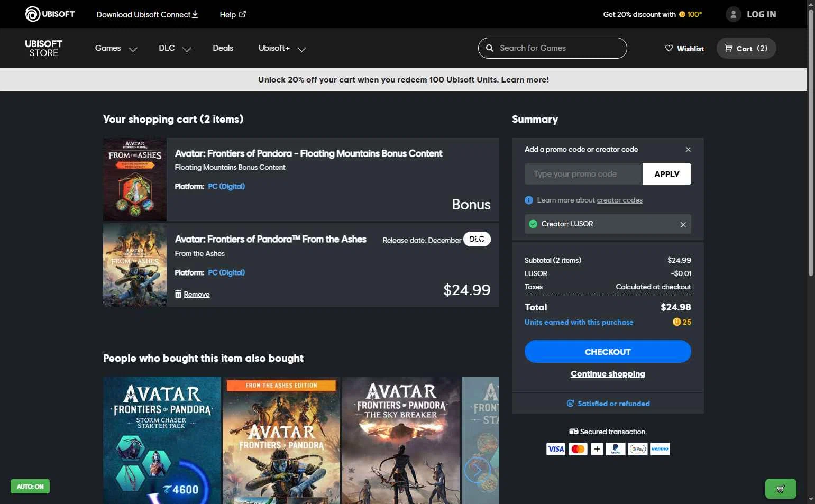815x504 pixels.
Task: Click the creator codes info icon
Action: click(529, 200)
